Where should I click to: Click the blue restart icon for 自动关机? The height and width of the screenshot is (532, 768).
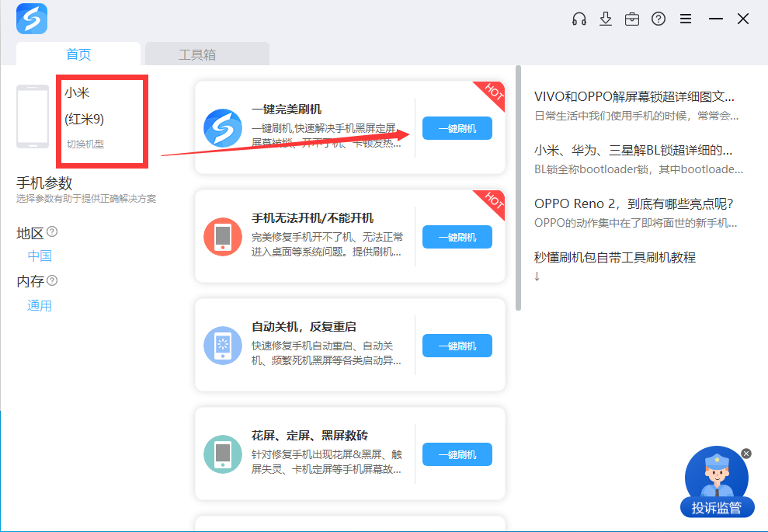(223, 346)
